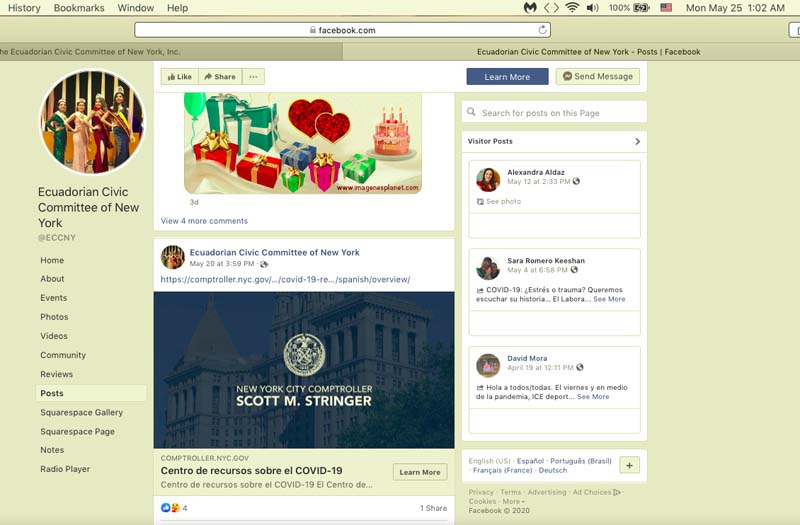
Task: Open the Help menu
Action: [177, 8]
